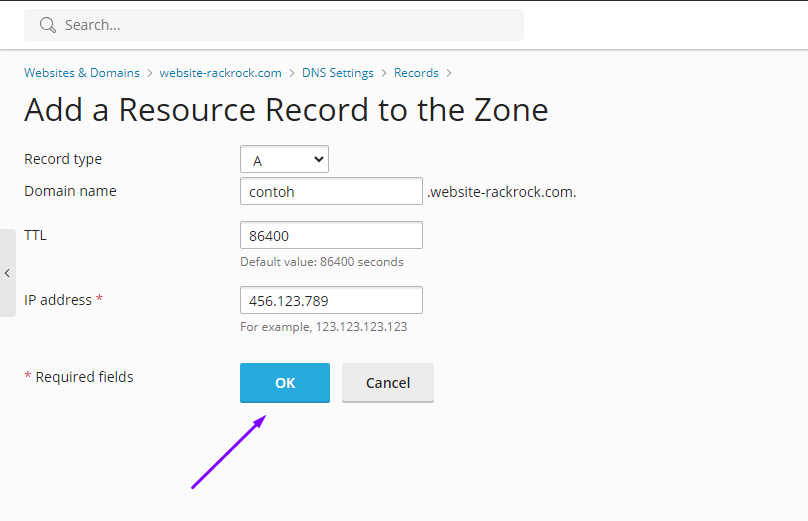Expand the collapsed left sidebar handle

pyautogui.click(x=7, y=273)
